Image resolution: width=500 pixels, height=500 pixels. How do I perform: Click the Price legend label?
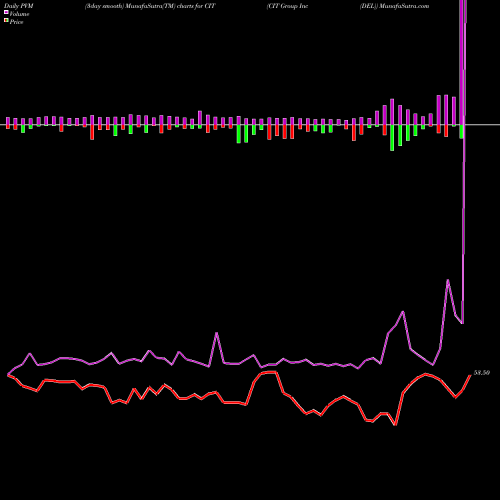16,22
